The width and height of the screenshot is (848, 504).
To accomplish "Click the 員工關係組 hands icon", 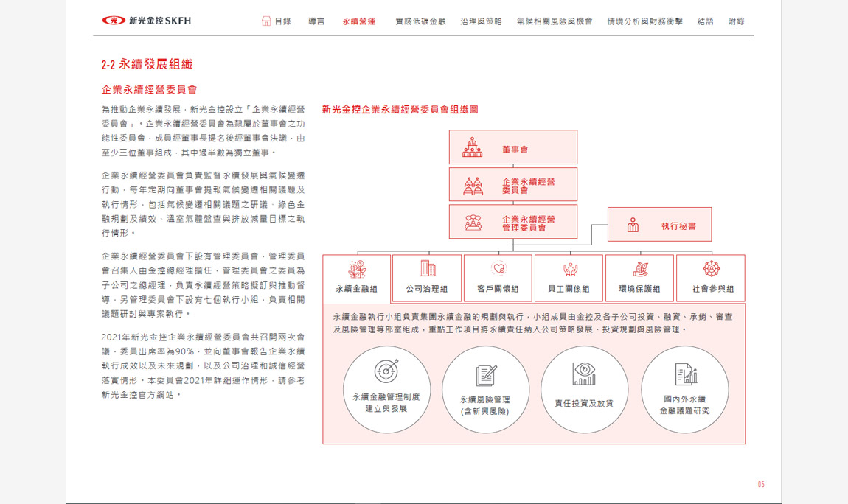I will click(569, 269).
